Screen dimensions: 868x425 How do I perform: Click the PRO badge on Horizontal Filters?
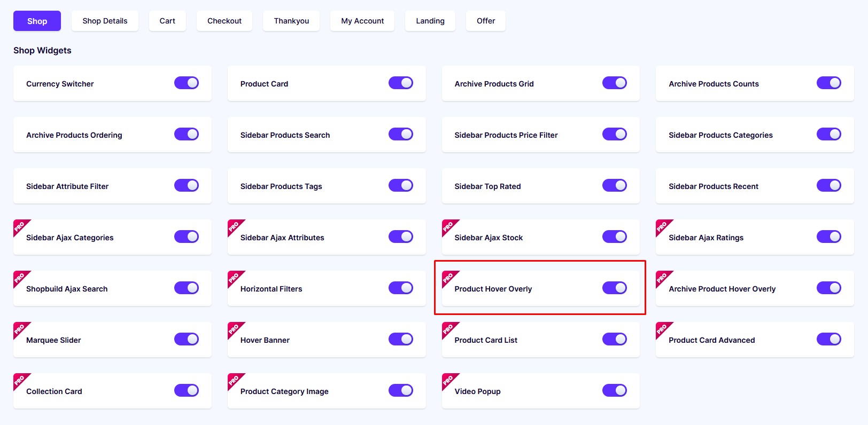(235, 278)
